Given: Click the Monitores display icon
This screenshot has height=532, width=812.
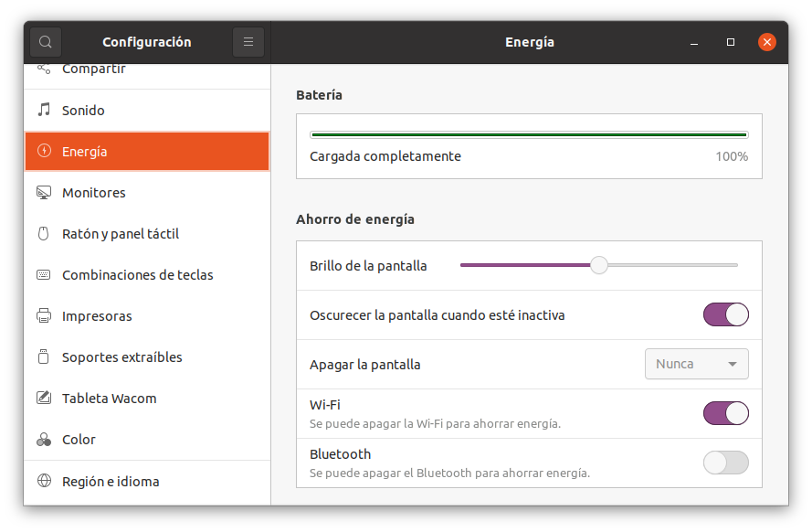Looking at the screenshot, I should click(44, 193).
